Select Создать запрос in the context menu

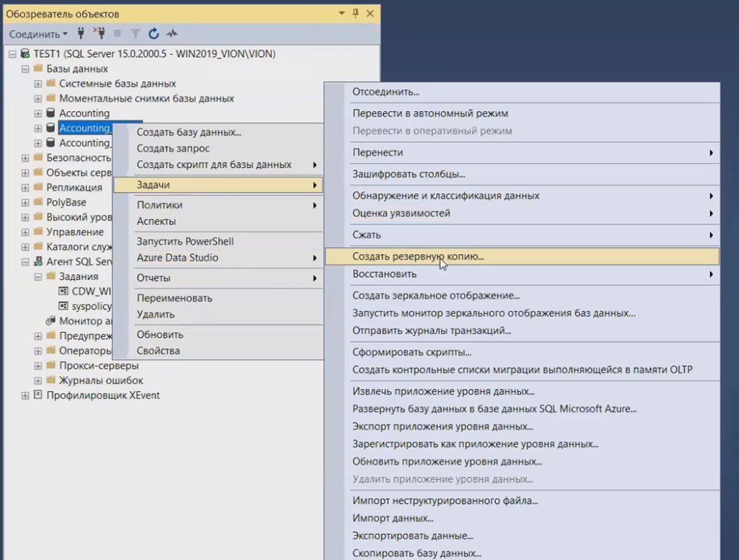point(173,149)
